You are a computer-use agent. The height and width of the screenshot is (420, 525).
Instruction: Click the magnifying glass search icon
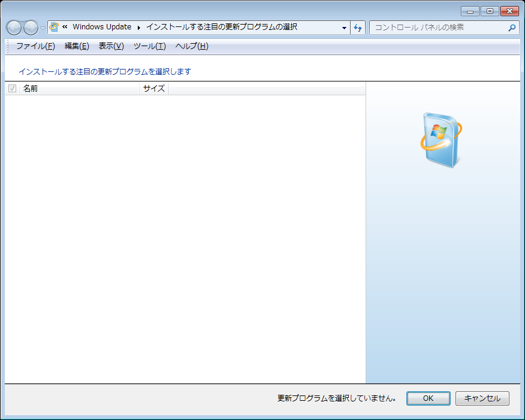pos(512,28)
